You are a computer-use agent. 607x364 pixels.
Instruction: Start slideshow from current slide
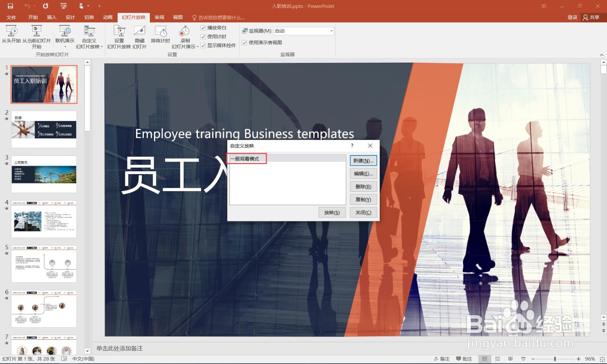pos(36,37)
